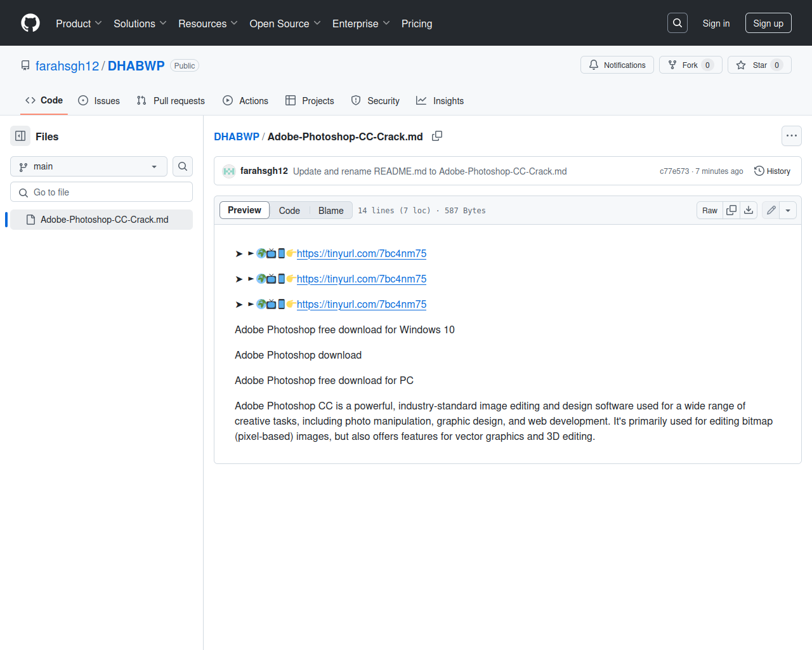This screenshot has width=812, height=650.
Task: Open the commit History
Action: click(772, 171)
